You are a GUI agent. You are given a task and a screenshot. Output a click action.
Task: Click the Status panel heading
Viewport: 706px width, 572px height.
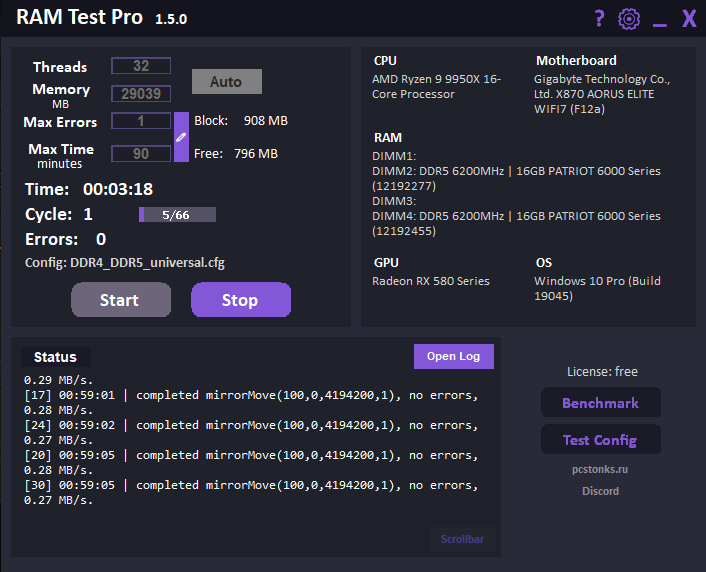pyautogui.click(x=55, y=357)
